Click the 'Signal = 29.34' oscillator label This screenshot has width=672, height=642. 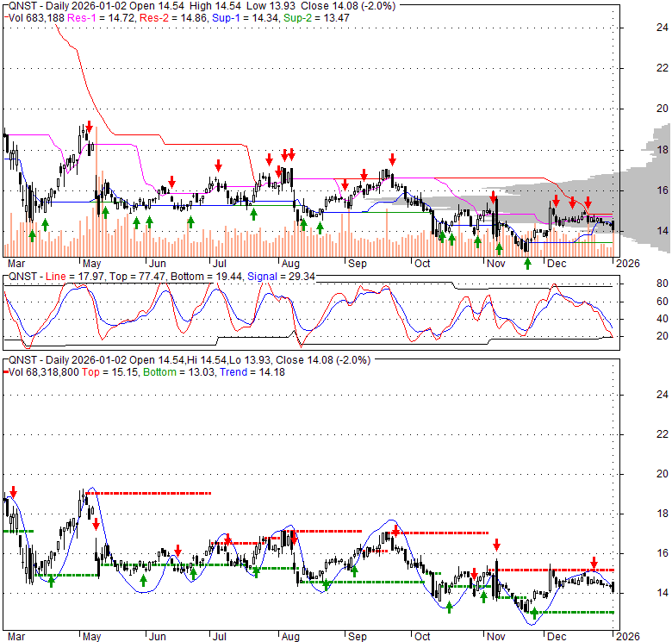pyautogui.click(x=281, y=277)
